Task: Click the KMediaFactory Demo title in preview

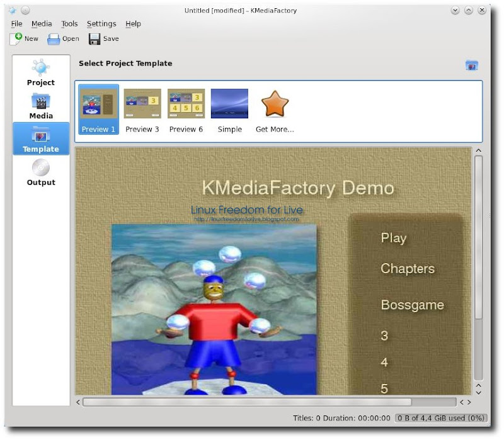Action: pos(298,188)
